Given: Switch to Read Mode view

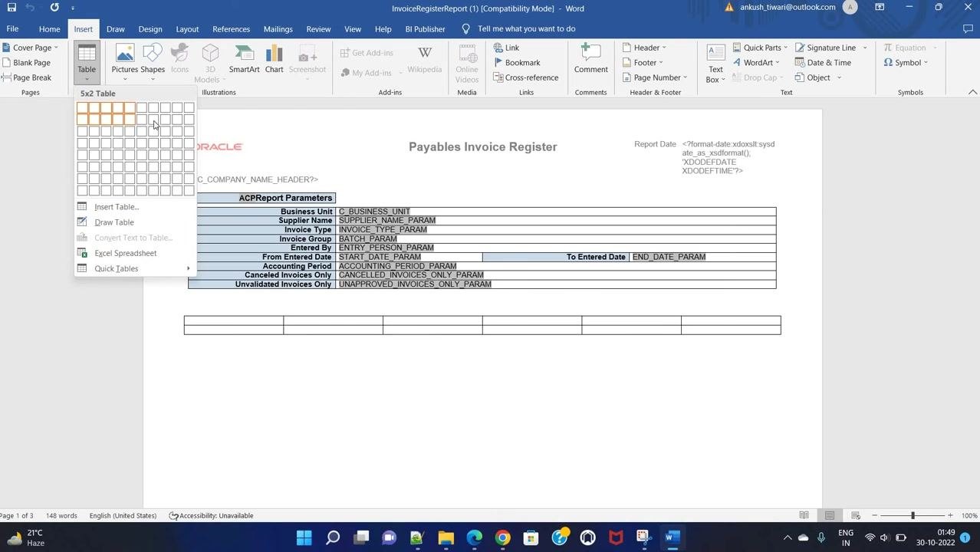Looking at the screenshot, I should (x=804, y=516).
